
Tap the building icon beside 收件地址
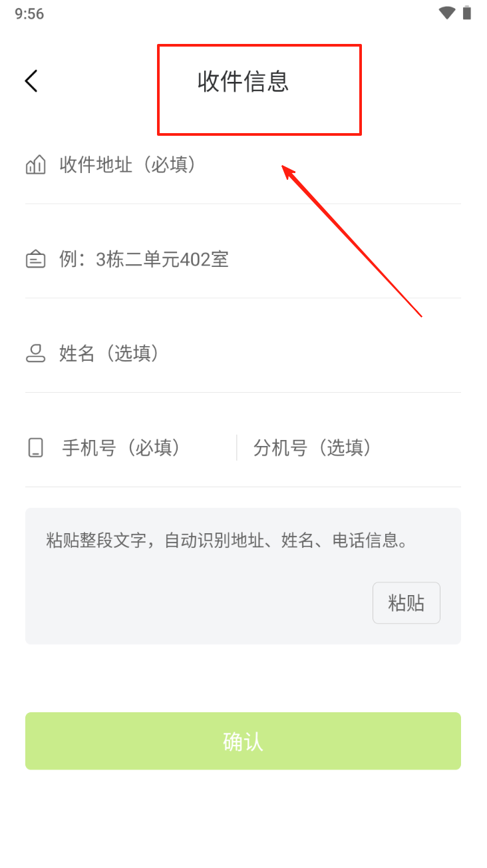point(35,164)
